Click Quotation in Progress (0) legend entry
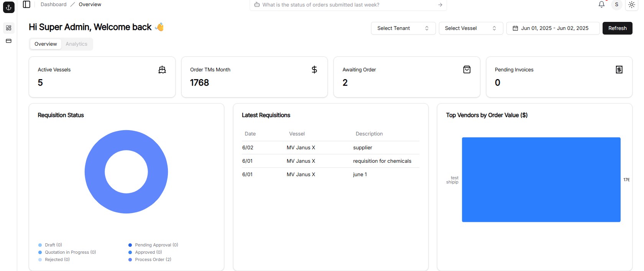The width and height of the screenshot is (644, 271). click(x=67, y=252)
